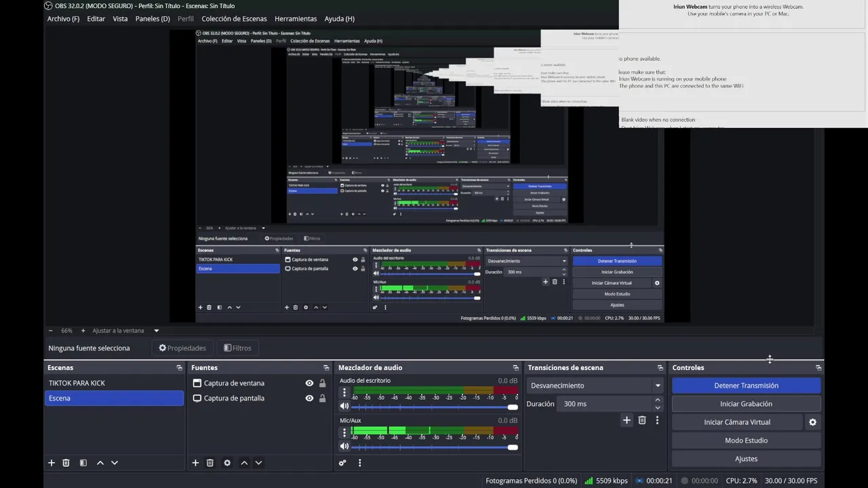Open source properties gear in Fuentes toolbar

(227, 463)
